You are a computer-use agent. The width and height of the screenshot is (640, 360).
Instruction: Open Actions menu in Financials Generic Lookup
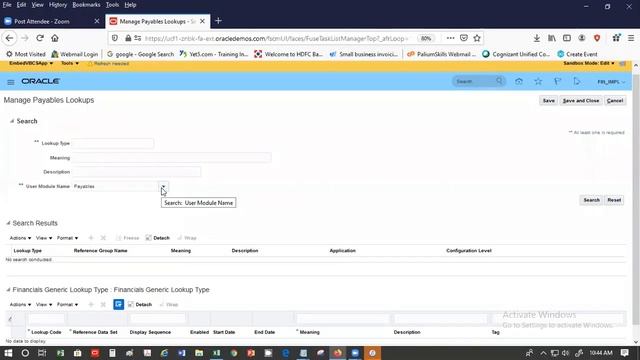click(20, 304)
